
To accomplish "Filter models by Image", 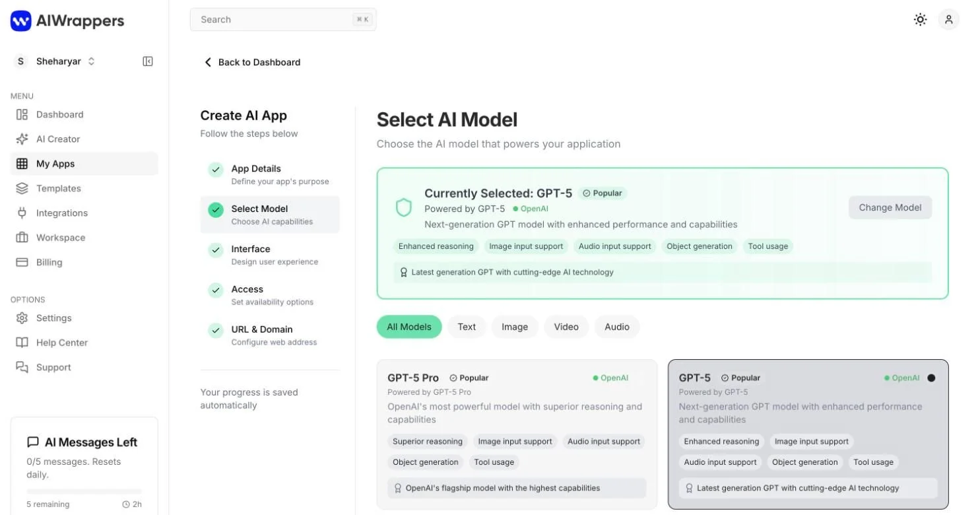I will point(515,327).
